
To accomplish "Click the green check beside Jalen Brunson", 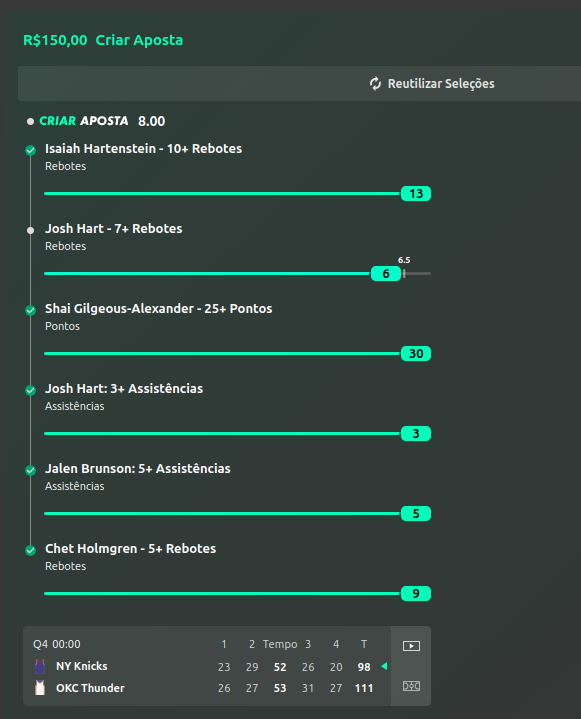I will (31, 470).
